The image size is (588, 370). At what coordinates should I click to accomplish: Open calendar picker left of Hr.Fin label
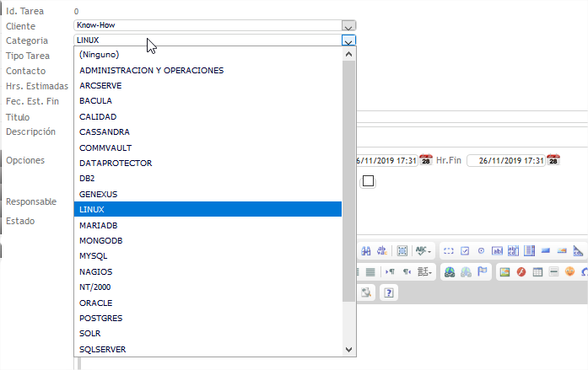pyautogui.click(x=426, y=160)
